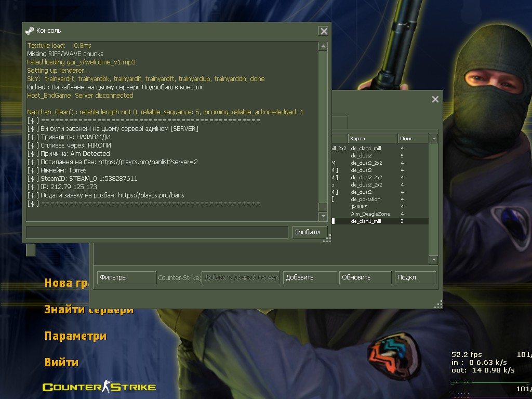Click server list scroll up arrow
This screenshot has width=532, height=399.
coord(433,138)
